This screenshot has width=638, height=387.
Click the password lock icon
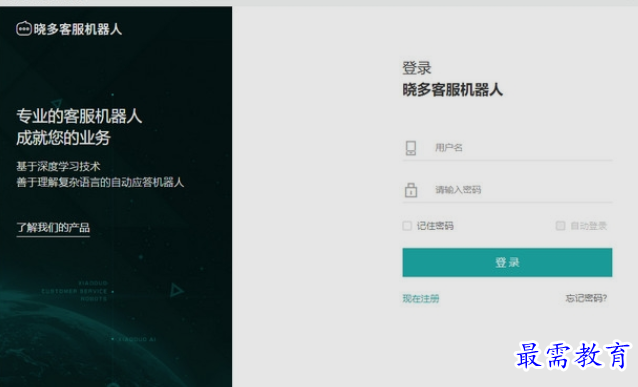click(411, 190)
